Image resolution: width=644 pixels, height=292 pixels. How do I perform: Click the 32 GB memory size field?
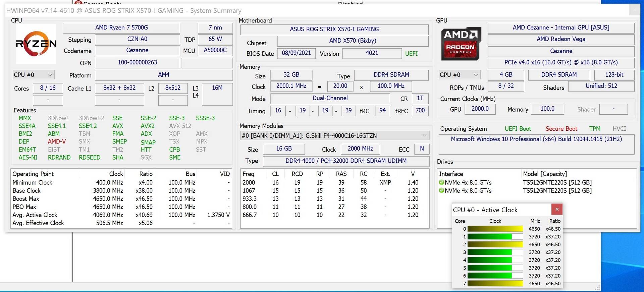pyautogui.click(x=291, y=75)
